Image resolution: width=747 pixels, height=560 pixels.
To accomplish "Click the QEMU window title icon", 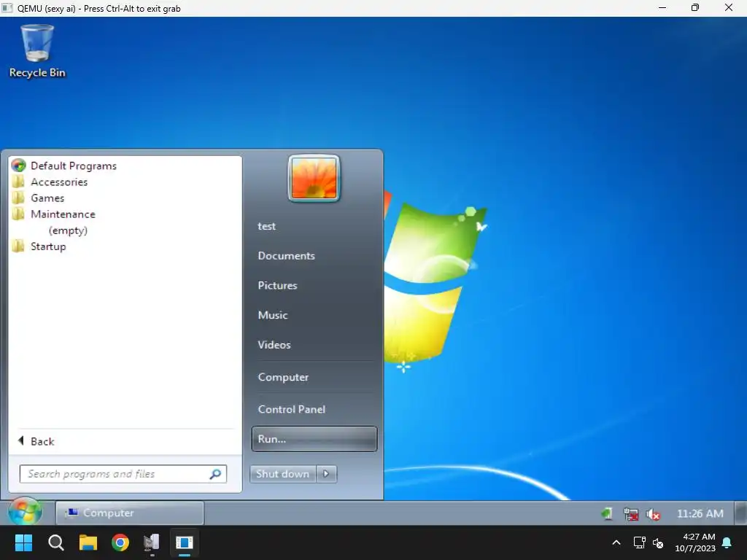I will click(7, 8).
